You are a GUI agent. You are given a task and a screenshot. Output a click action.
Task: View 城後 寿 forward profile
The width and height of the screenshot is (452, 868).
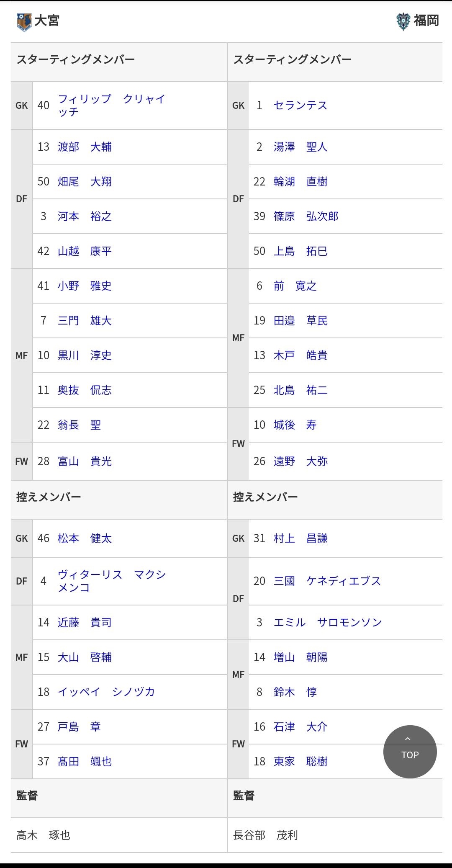click(x=295, y=425)
